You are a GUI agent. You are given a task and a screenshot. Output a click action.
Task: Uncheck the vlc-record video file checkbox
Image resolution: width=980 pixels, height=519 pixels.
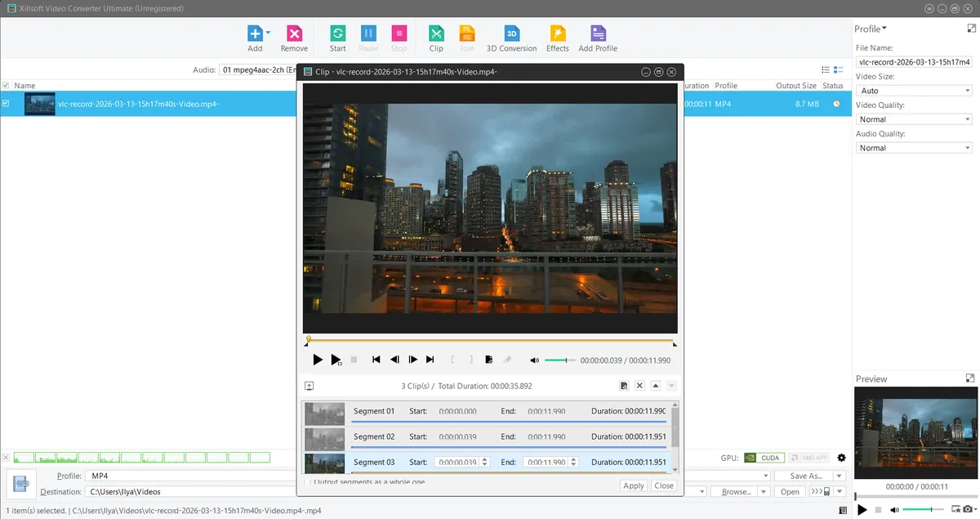pos(6,104)
